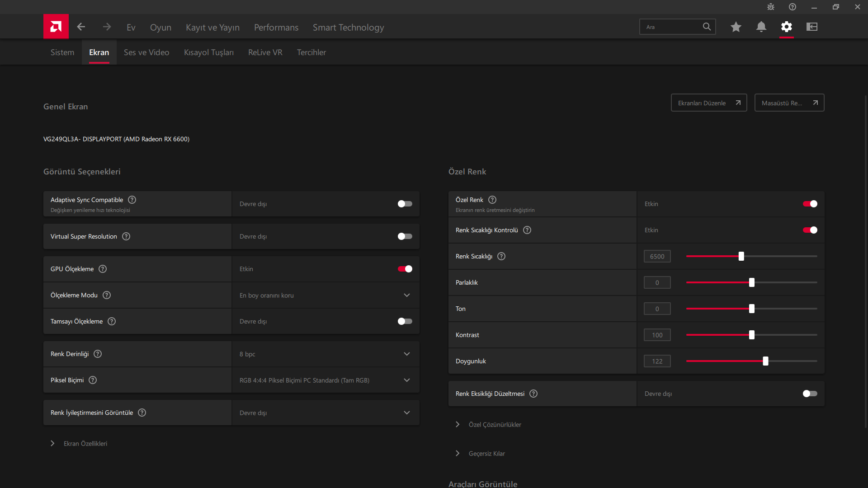The image size is (868, 488).
Task: Open the Performans menu
Action: [276, 27]
